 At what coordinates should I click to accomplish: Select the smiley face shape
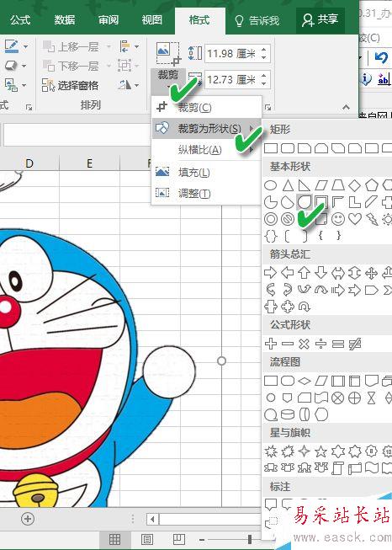[x=338, y=219]
